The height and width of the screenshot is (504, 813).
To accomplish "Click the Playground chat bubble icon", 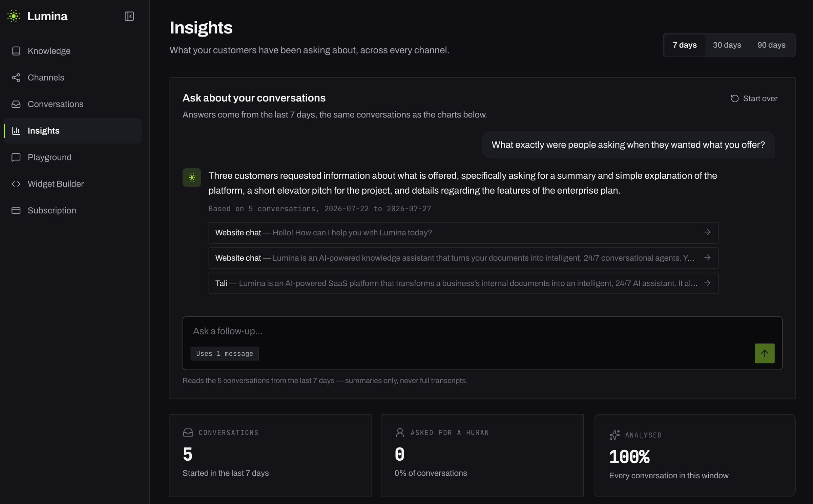I will [16, 157].
